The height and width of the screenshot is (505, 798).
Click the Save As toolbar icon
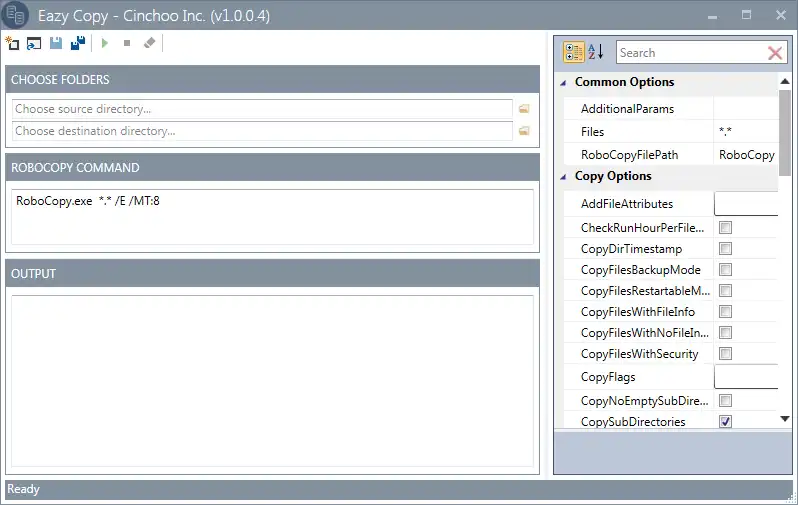pos(78,43)
